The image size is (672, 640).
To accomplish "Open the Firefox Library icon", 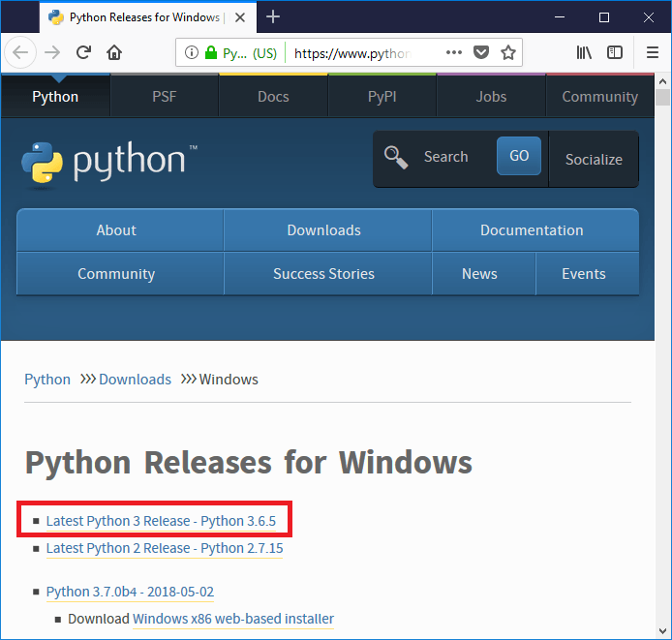I will point(584,52).
